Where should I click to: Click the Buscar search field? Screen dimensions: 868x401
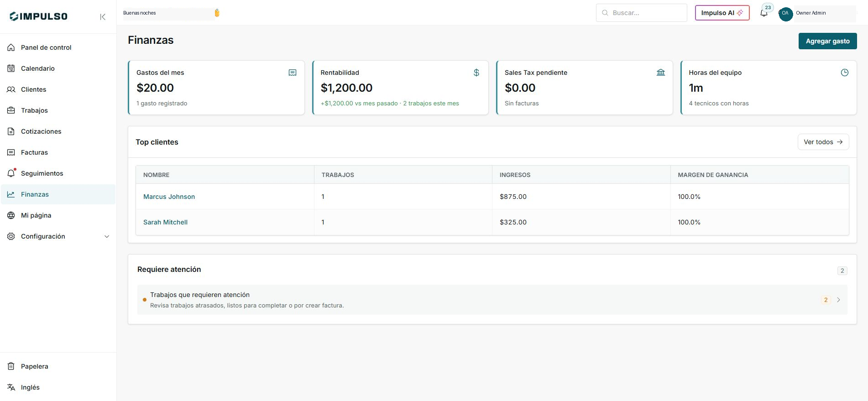coord(641,13)
